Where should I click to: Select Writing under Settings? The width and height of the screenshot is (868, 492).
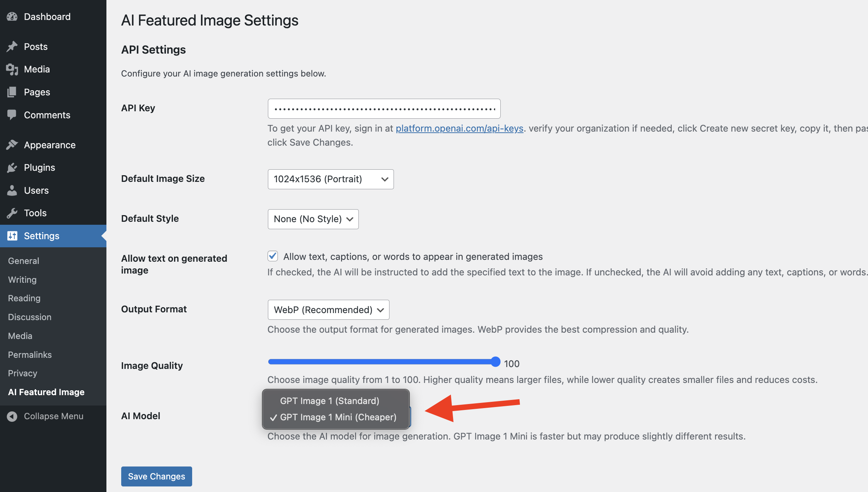pyautogui.click(x=22, y=279)
